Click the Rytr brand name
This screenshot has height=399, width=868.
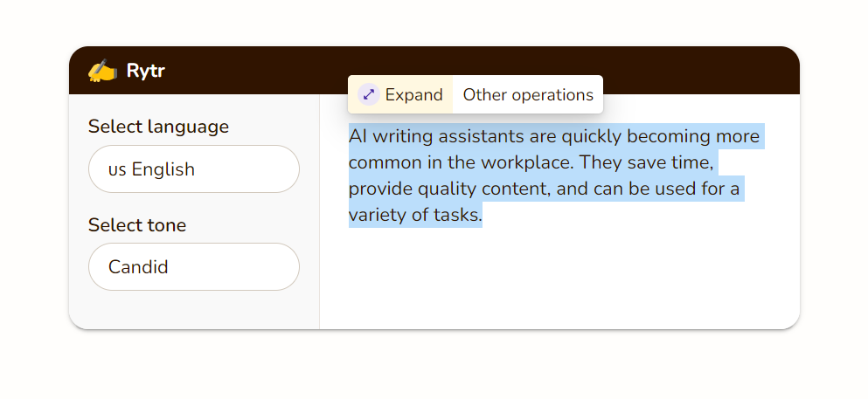[x=145, y=71]
